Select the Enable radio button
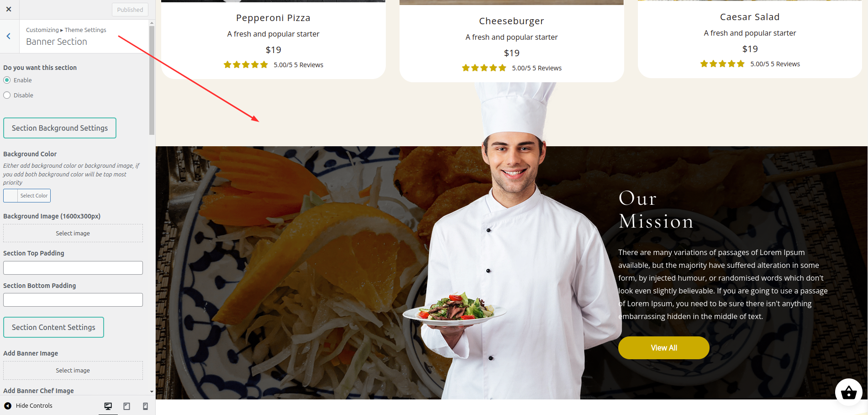The image size is (868, 415). [x=7, y=80]
